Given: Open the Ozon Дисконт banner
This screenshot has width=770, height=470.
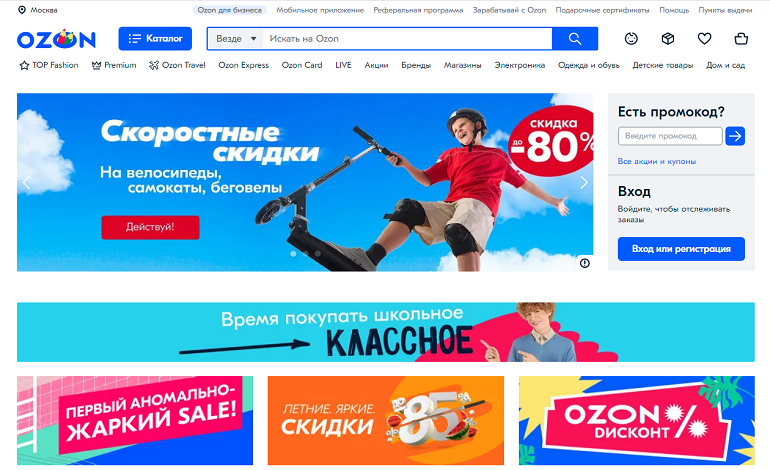Looking at the screenshot, I should click(x=636, y=420).
